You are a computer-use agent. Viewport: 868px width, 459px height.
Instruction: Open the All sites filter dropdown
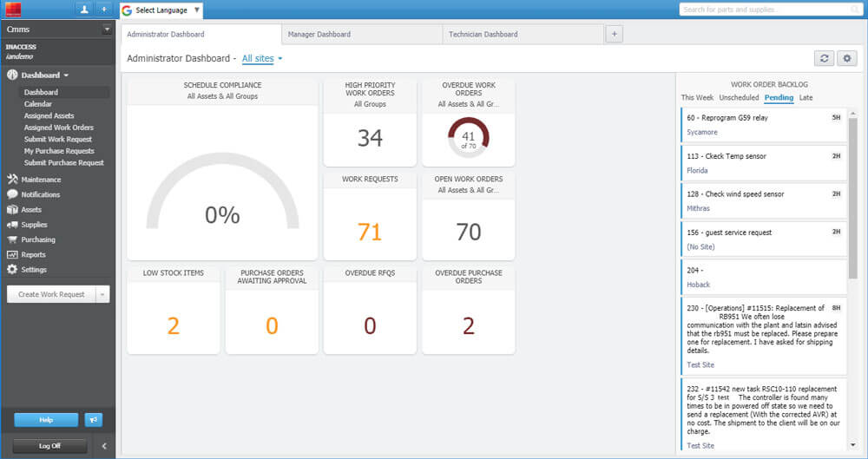262,58
